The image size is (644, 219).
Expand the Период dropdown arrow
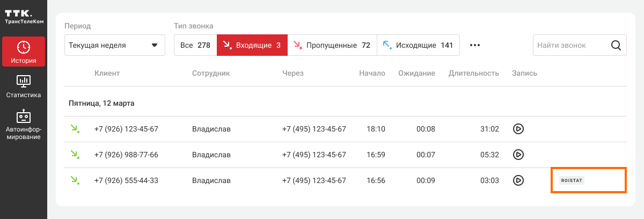coord(155,46)
